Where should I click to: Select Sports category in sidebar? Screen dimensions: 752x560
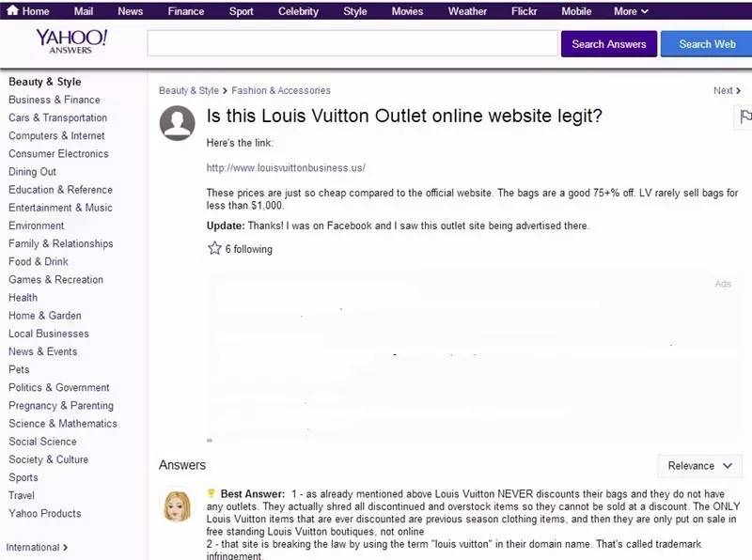(x=23, y=477)
